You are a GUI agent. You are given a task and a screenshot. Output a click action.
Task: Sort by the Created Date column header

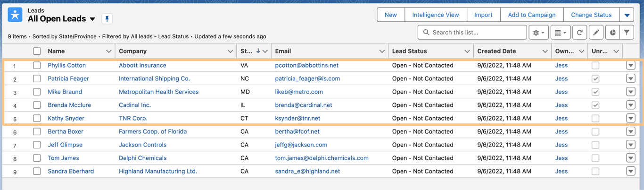click(496, 51)
